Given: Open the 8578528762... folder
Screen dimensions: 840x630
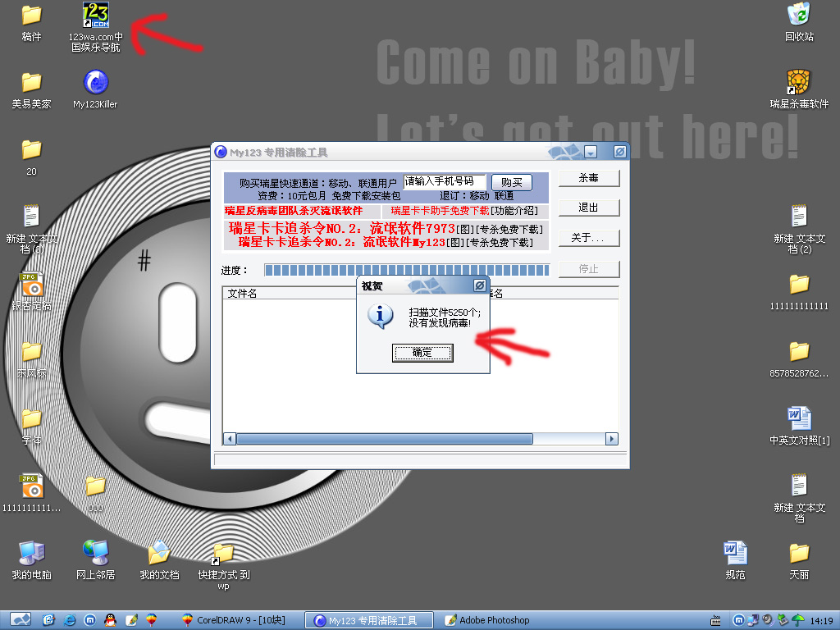Looking at the screenshot, I should click(x=799, y=359).
